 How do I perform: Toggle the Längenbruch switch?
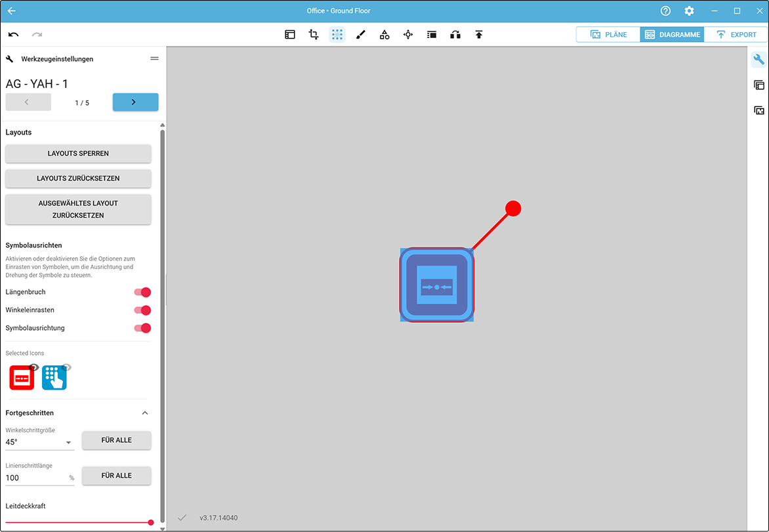142,292
